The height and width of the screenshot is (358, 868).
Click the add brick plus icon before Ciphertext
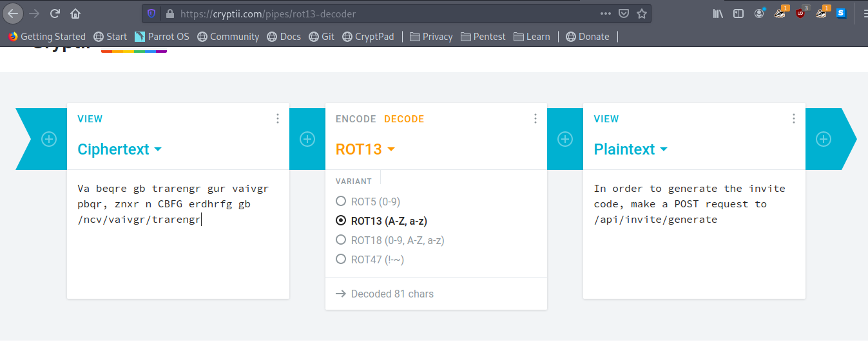coord(49,139)
